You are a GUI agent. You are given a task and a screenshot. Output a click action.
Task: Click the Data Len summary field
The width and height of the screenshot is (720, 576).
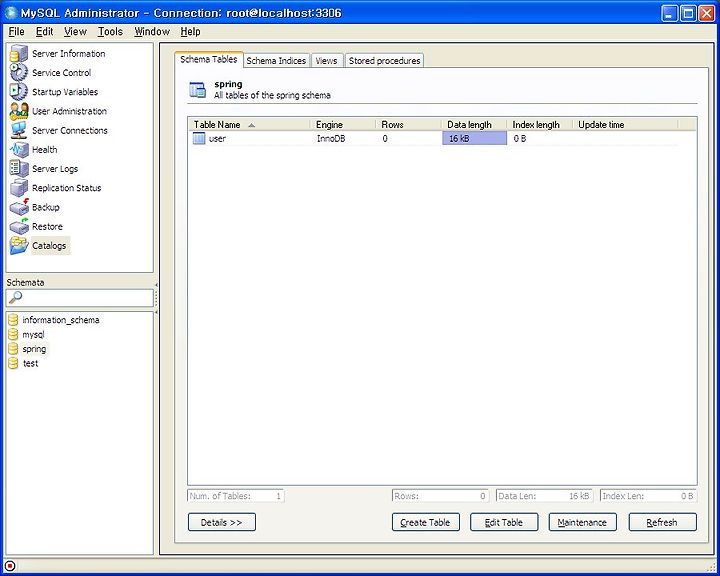pyautogui.click(x=545, y=496)
